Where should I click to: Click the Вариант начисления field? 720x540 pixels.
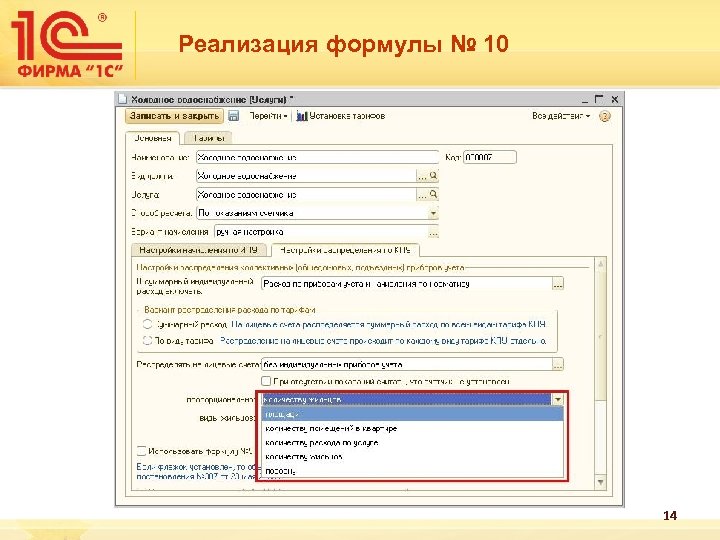[x=321, y=232]
